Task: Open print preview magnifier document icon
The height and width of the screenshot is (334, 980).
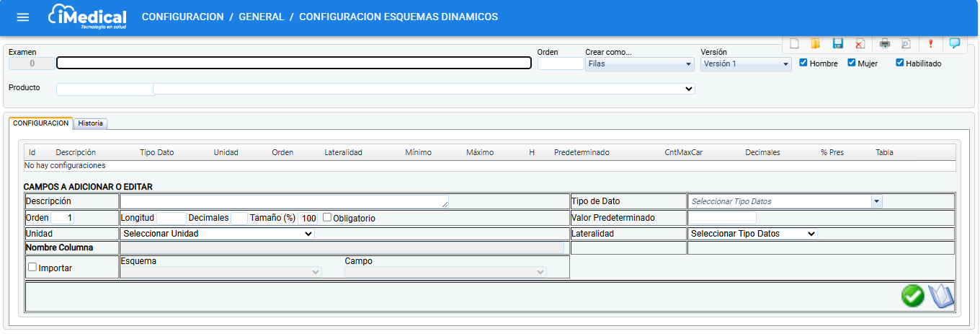Action: (906, 43)
